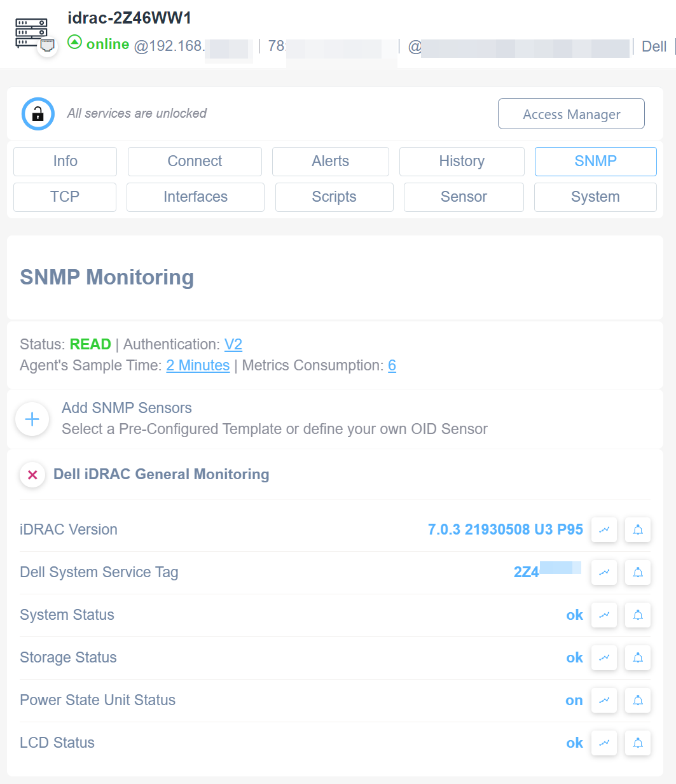Image resolution: width=676 pixels, height=784 pixels.
Task: Click the green READ status text
Action: [90, 344]
